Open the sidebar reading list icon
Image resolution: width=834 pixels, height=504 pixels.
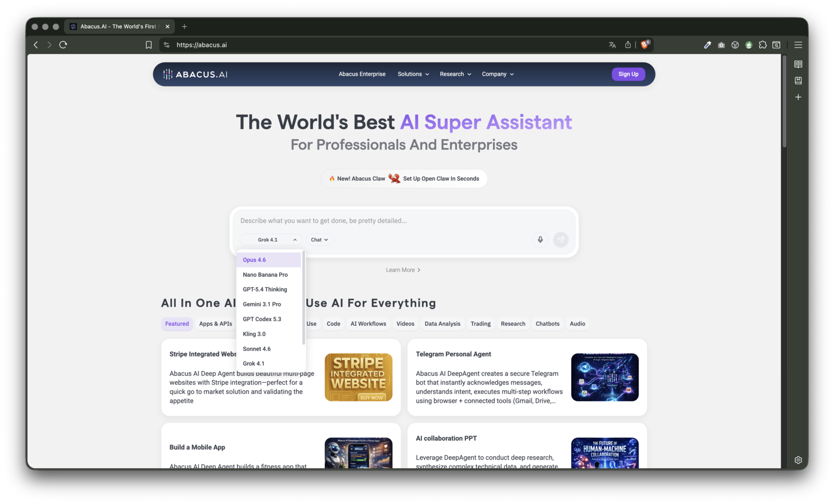(x=798, y=64)
